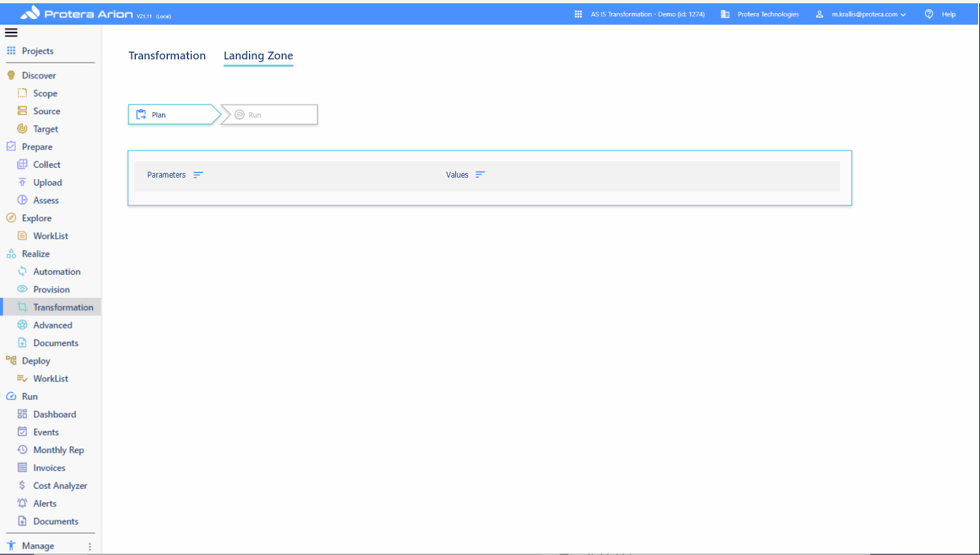Open Manage section three-dot options
The image size is (980, 555).
(90, 547)
